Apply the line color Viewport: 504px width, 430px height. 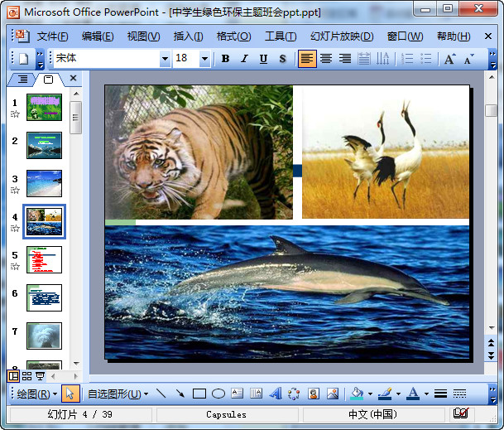(385, 394)
